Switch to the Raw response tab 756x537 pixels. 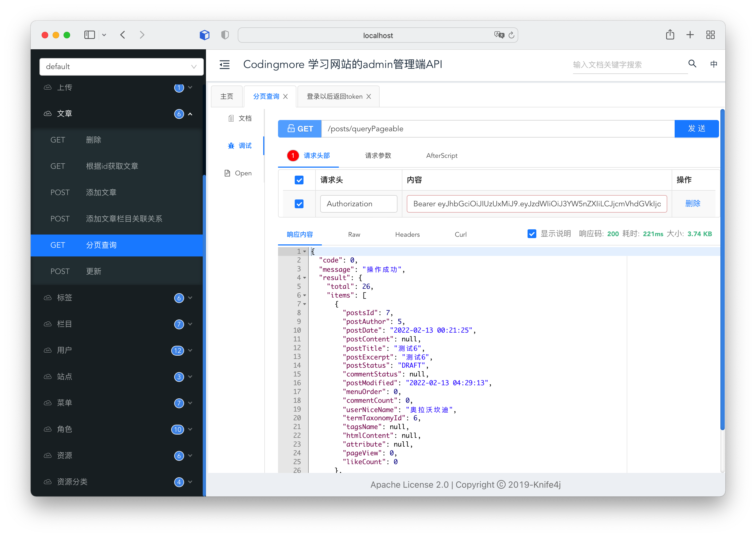point(354,235)
